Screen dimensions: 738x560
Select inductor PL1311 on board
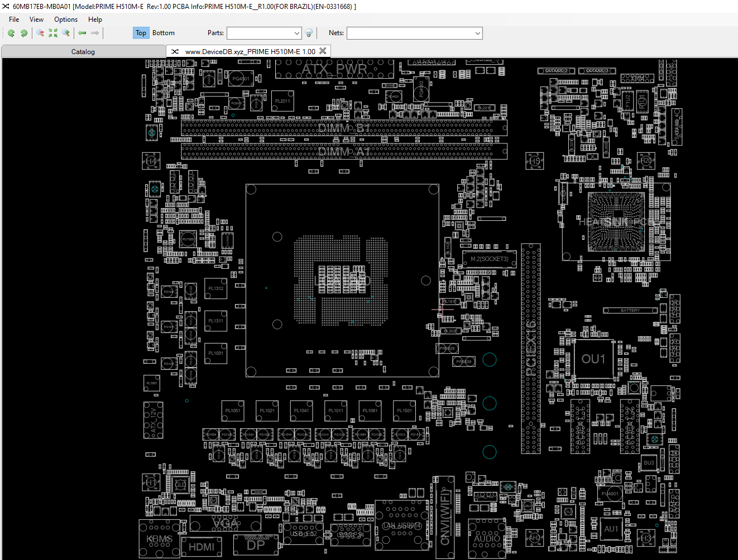coord(215,321)
